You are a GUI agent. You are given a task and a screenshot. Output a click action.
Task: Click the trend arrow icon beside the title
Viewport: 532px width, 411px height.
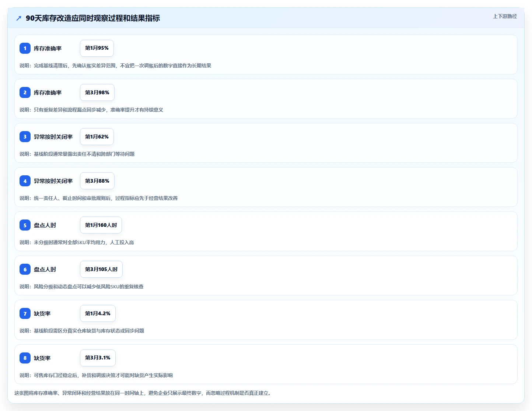coord(19,18)
